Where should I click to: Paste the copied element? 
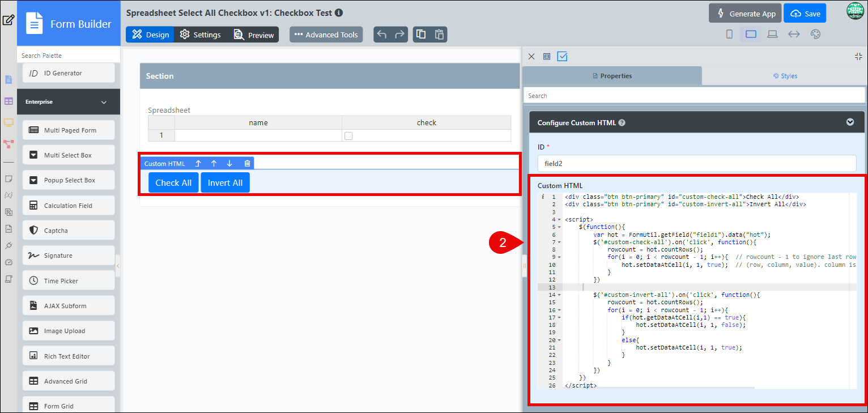tap(439, 35)
